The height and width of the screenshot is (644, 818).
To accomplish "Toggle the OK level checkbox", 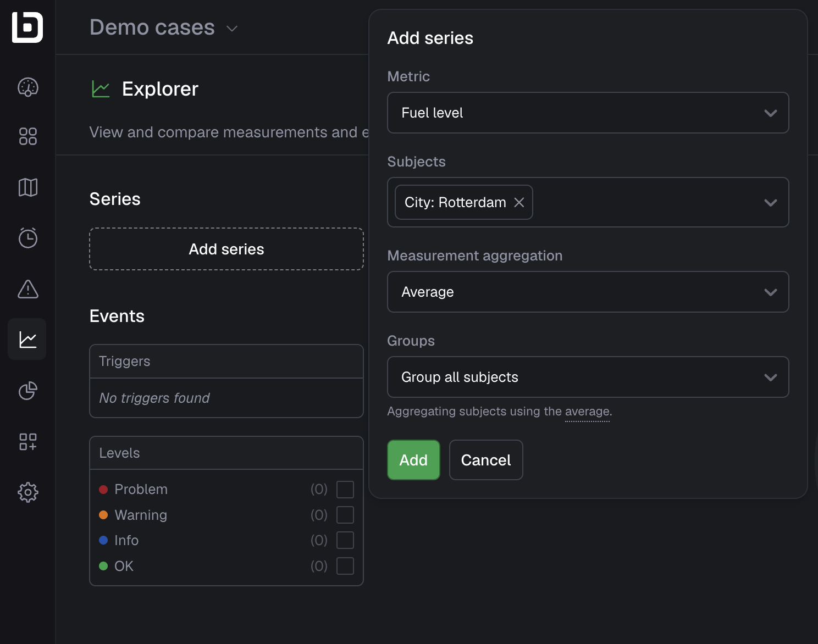I will [345, 566].
